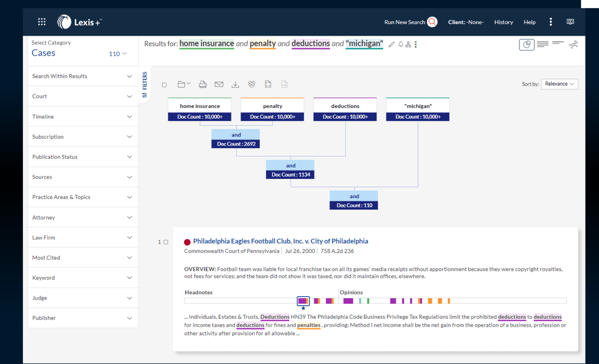Print the selected results
This screenshot has height=364, width=599.
click(x=203, y=84)
